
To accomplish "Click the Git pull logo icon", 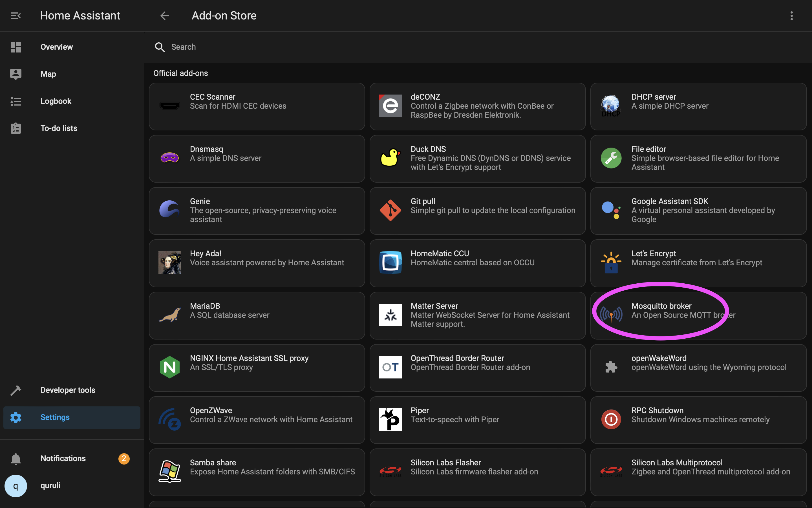I will 390,210.
